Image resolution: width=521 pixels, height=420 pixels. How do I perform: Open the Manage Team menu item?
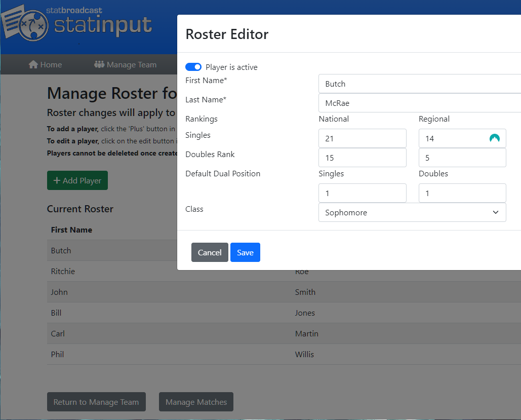(126, 64)
